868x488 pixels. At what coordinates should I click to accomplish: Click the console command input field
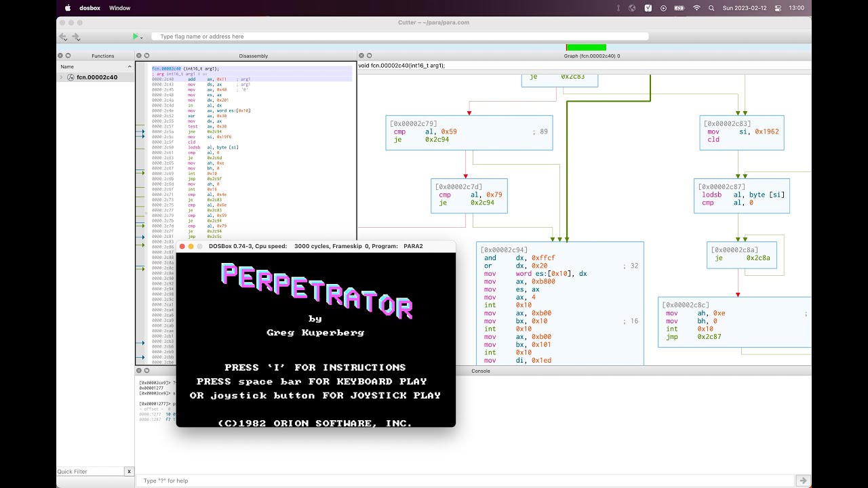click(465, 481)
